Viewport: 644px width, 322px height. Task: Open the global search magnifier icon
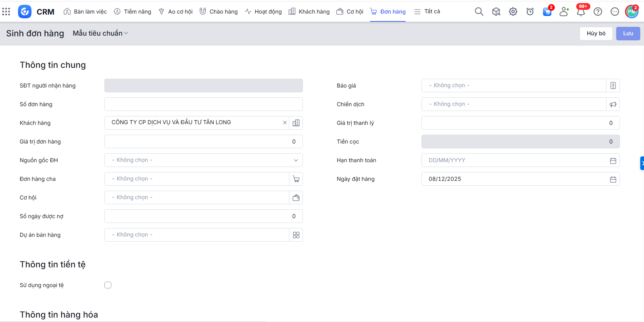[x=479, y=12]
